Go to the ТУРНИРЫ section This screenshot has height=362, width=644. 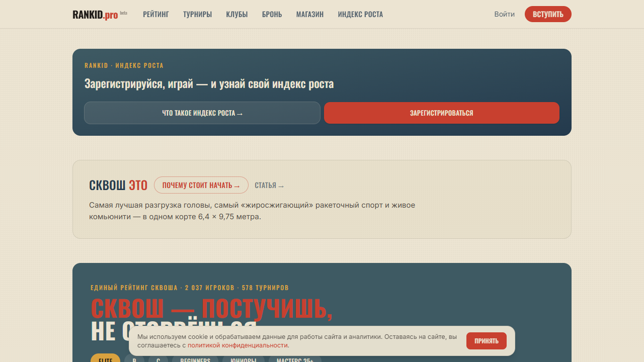197,14
